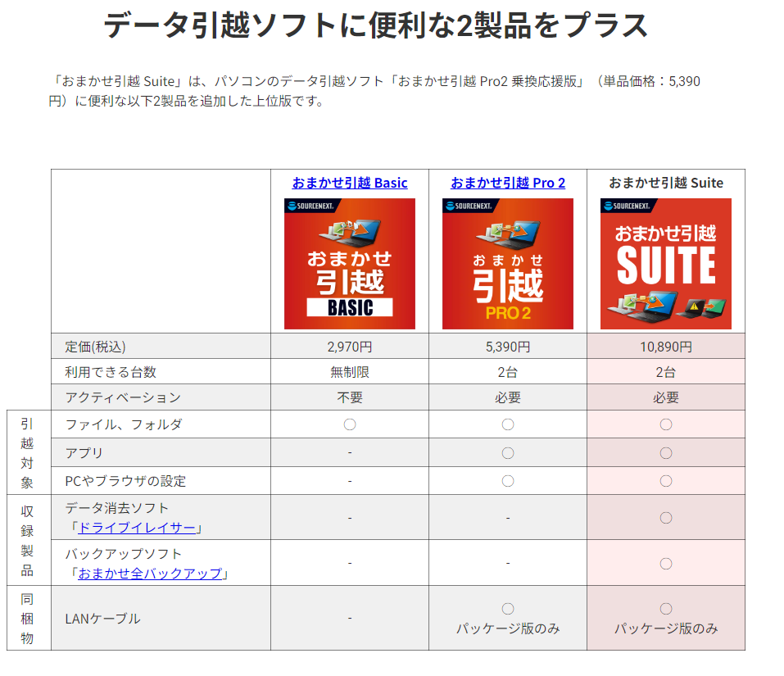
Task: Open the おまかせ引越 Pro 2 product link
Action: (x=507, y=183)
